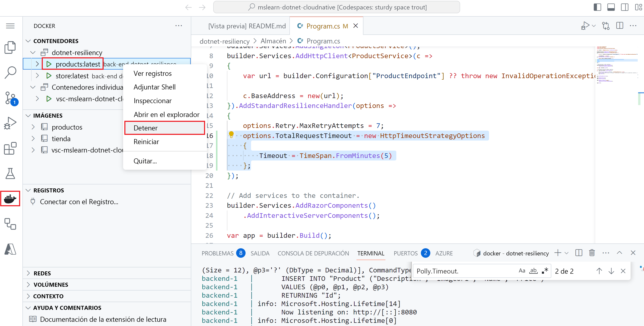
Task: Toggle primary sidebar visibility in title bar
Action: pos(597,7)
